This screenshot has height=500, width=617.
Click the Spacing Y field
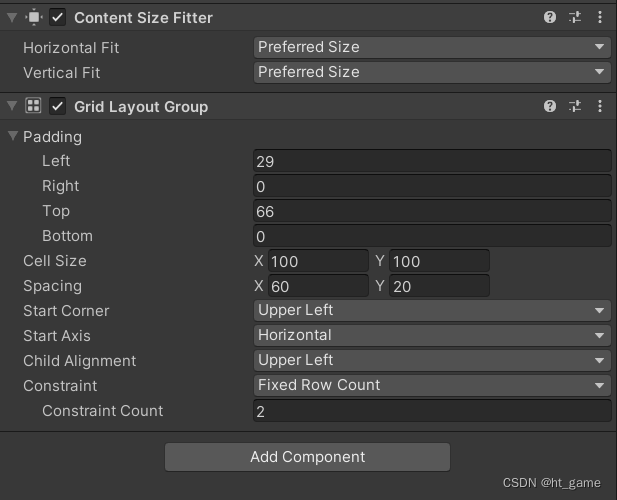[x=440, y=286]
